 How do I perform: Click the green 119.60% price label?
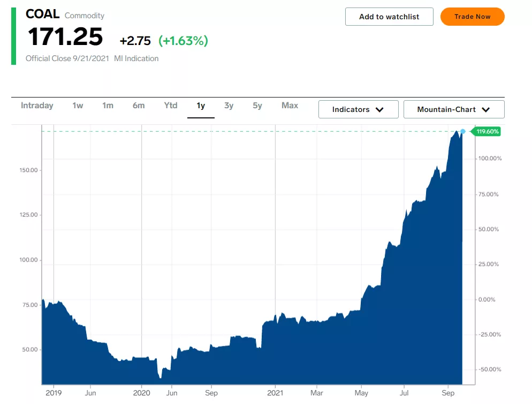486,131
